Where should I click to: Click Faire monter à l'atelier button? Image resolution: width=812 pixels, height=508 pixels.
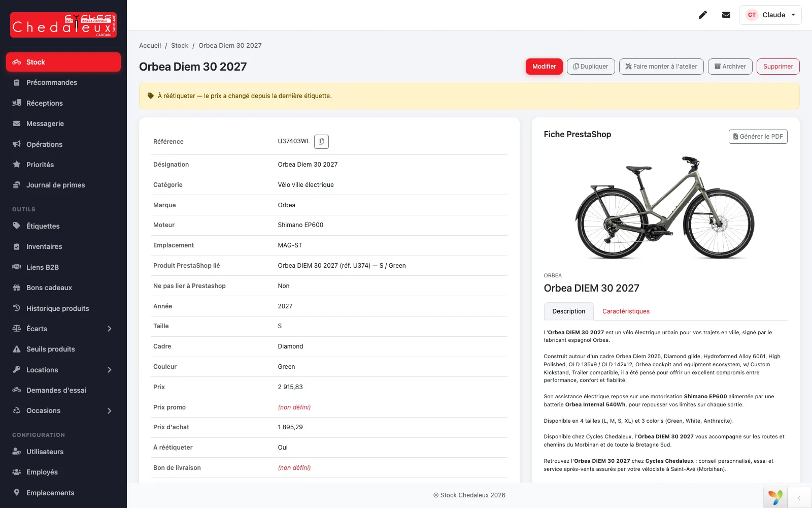pos(661,67)
